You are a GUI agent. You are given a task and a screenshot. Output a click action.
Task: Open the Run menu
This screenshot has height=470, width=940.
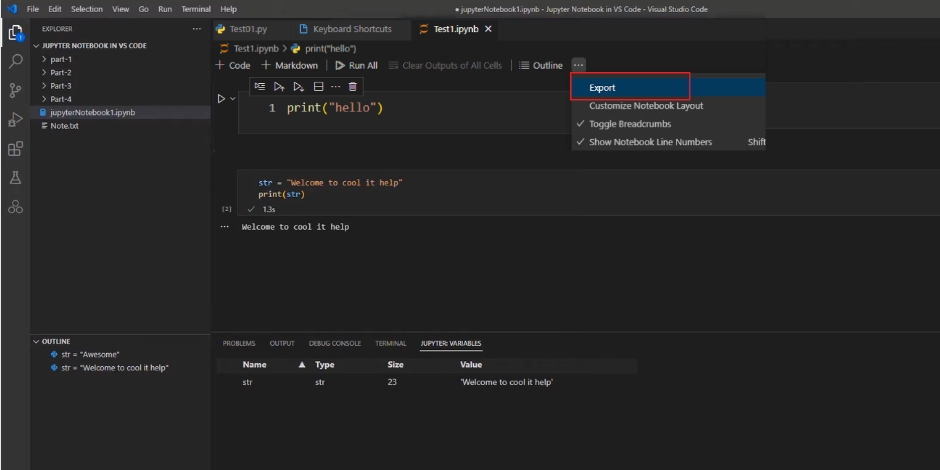(x=165, y=9)
